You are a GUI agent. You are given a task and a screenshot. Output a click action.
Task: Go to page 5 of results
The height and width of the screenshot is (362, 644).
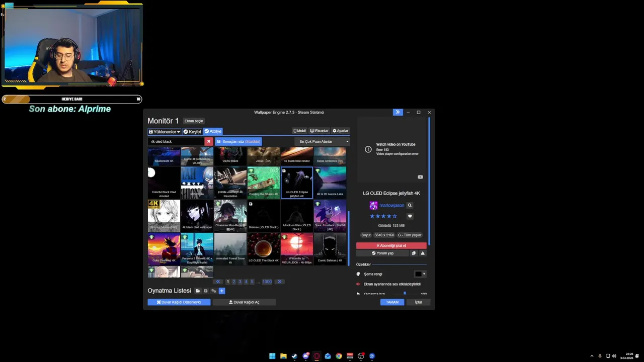pyautogui.click(x=252, y=282)
